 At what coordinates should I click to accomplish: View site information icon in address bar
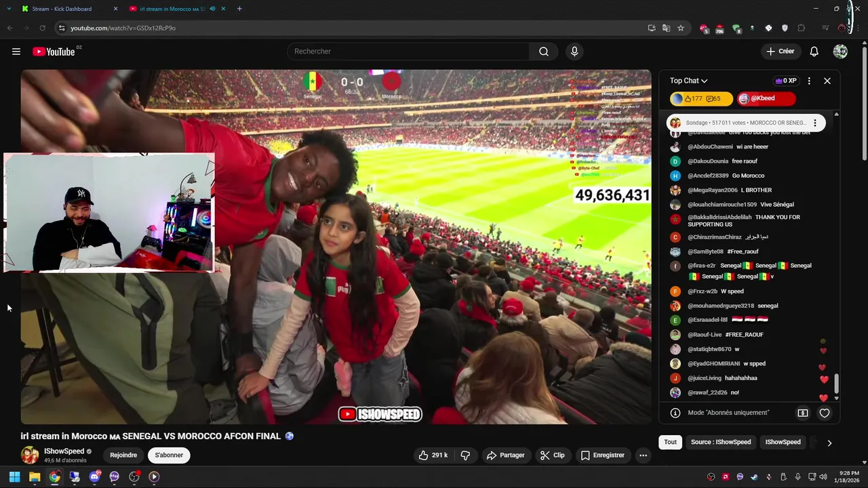(x=62, y=28)
